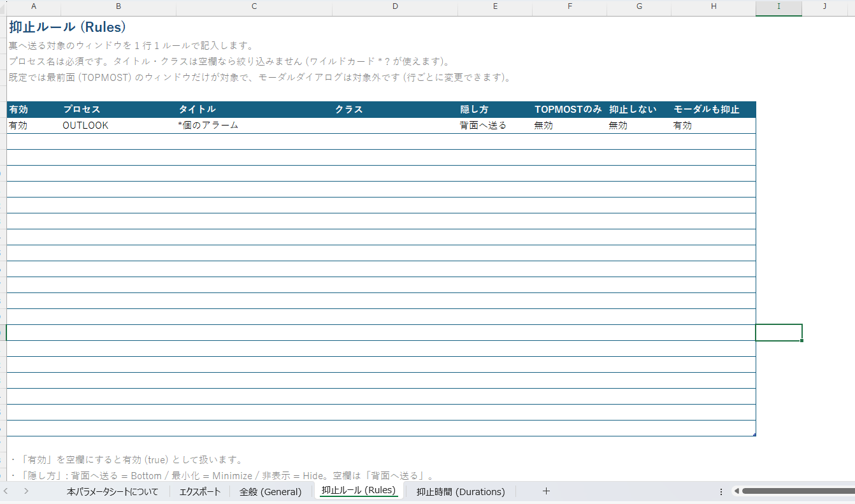Click the クラス header cell

pos(395,110)
